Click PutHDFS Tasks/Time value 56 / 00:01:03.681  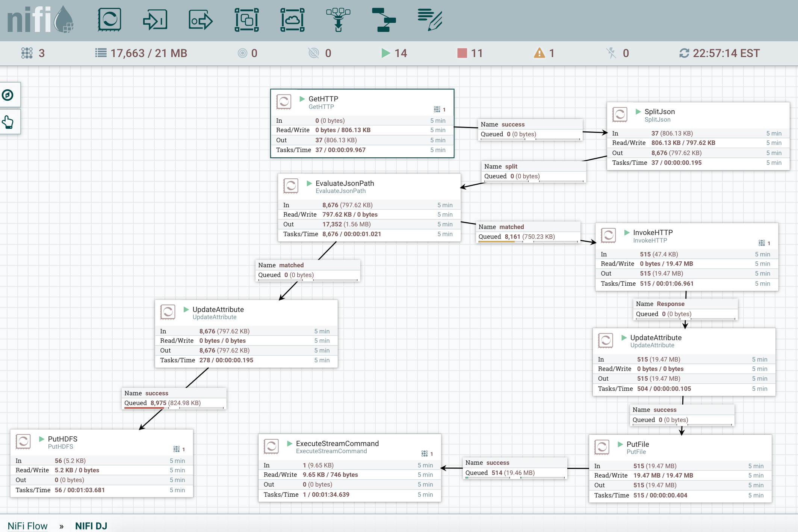(80, 490)
